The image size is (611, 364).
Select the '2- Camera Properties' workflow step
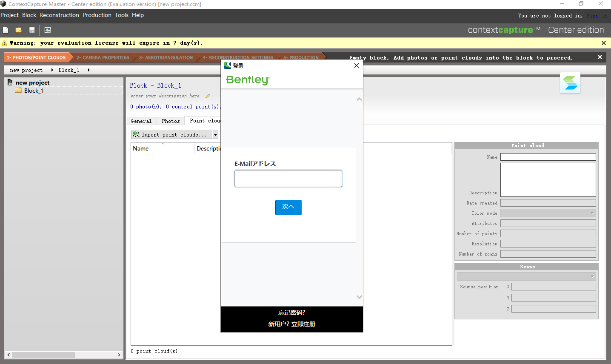tap(103, 57)
